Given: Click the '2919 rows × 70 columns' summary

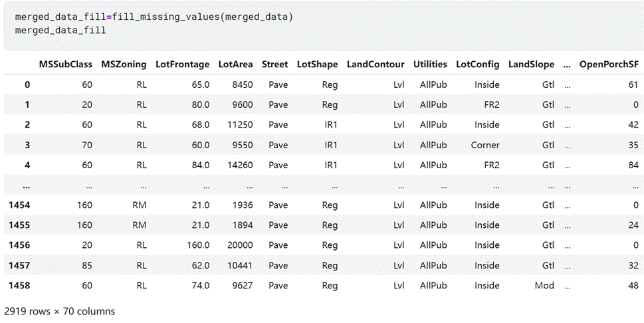Looking at the screenshot, I should [60, 312].
